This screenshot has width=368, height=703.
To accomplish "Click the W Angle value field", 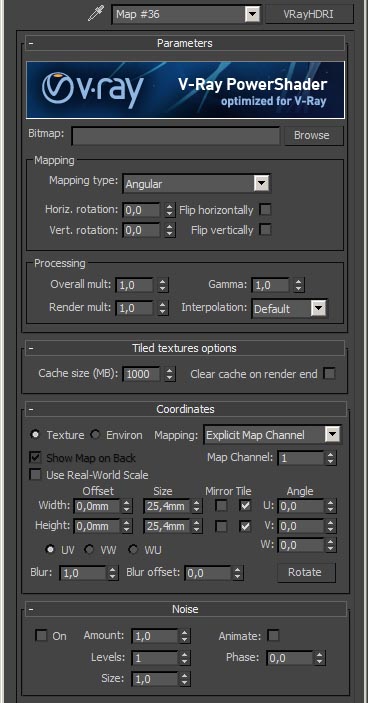I will [300, 545].
